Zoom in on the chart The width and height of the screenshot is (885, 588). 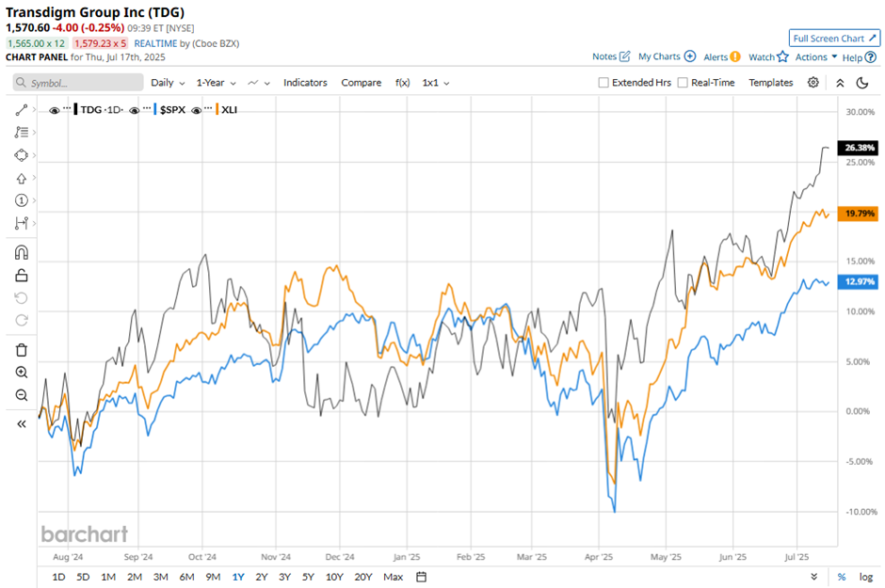(x=22, y=373)
